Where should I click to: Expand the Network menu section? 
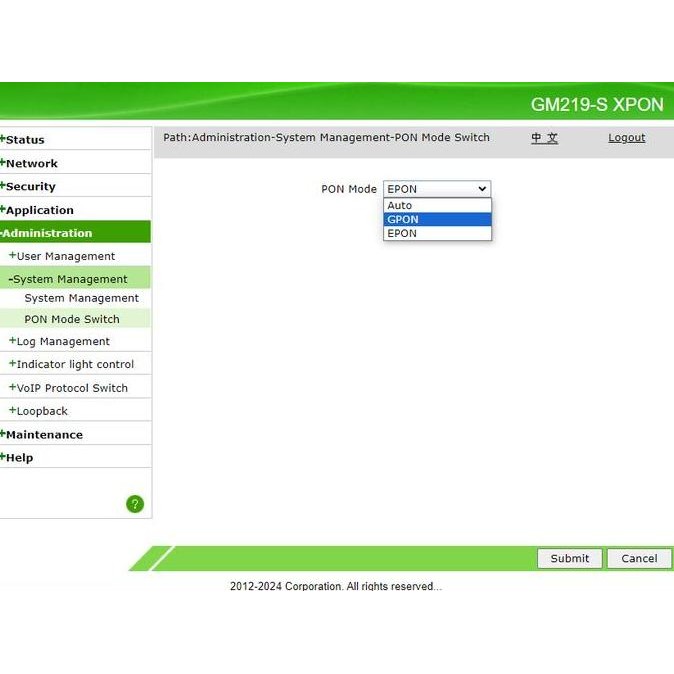point(31,163)
